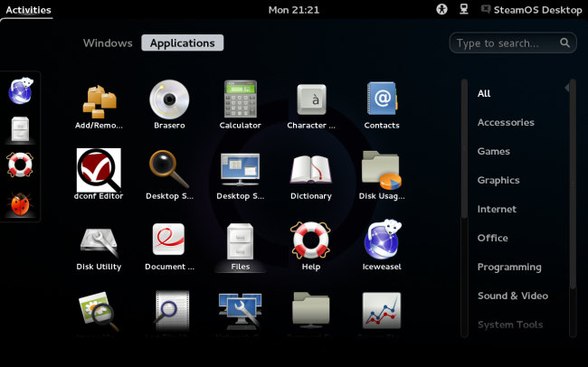Filter by Office category
This screenshot has width=588, height=367.
click(x=492, y=238)
